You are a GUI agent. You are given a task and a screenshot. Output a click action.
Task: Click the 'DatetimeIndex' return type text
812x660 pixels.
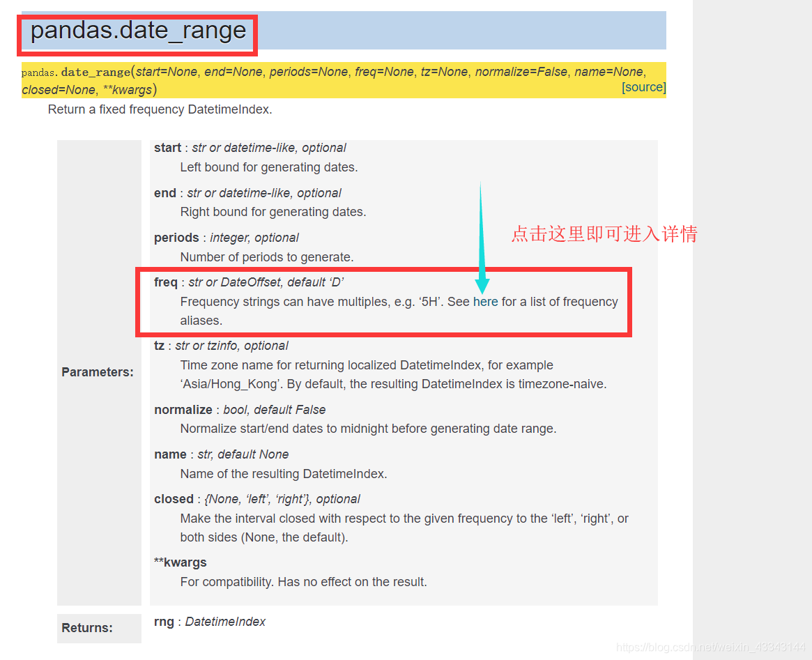point(225,622)
